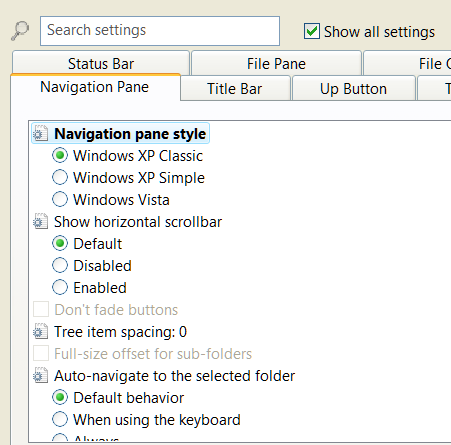
Task: Click the Show horizontal scrollbar settings icon
Action: [41, 222]
